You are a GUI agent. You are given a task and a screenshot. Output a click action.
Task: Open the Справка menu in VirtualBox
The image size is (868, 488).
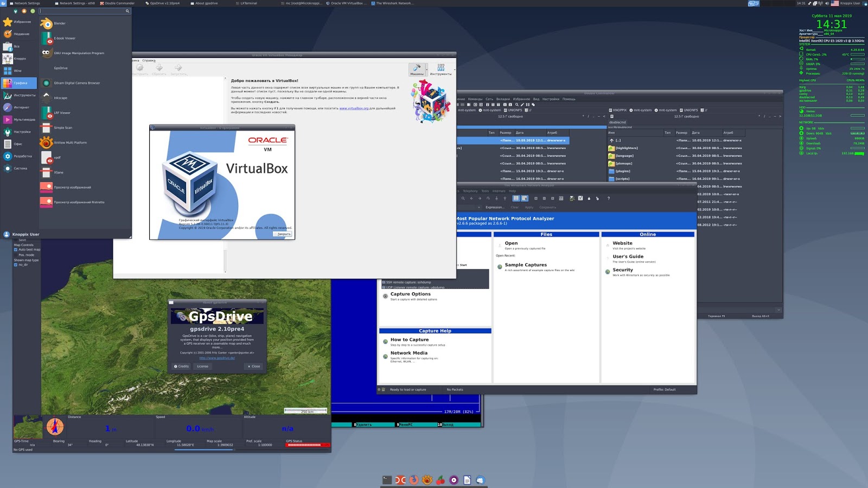tap(149, 60)
